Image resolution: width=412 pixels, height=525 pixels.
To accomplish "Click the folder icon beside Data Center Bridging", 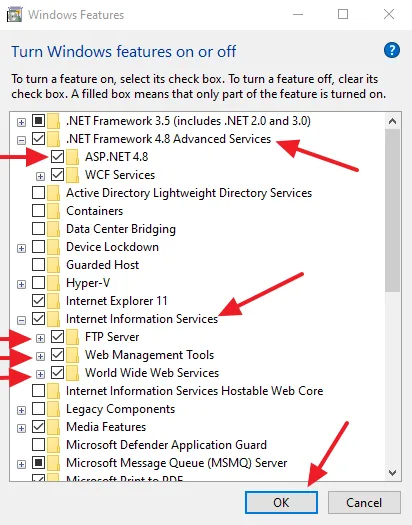I will pyautogui.click(x=54, y=229).
